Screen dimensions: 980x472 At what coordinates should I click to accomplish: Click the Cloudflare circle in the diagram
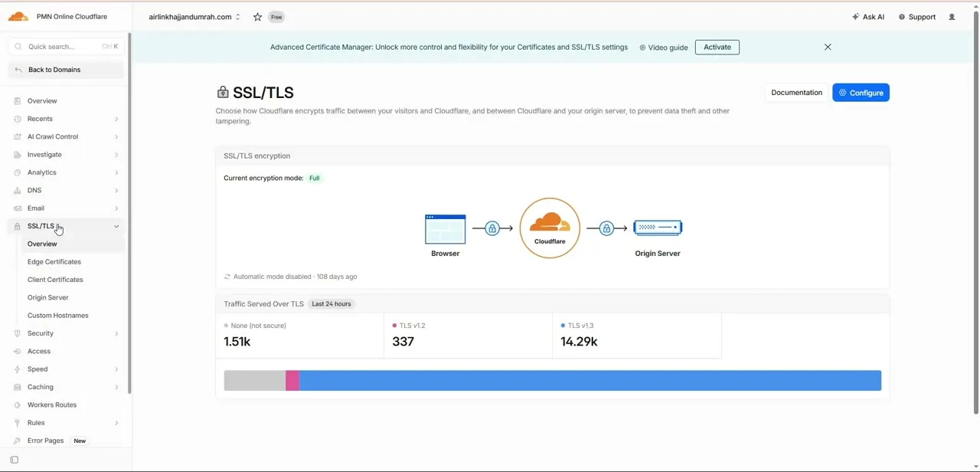point(550,228)
